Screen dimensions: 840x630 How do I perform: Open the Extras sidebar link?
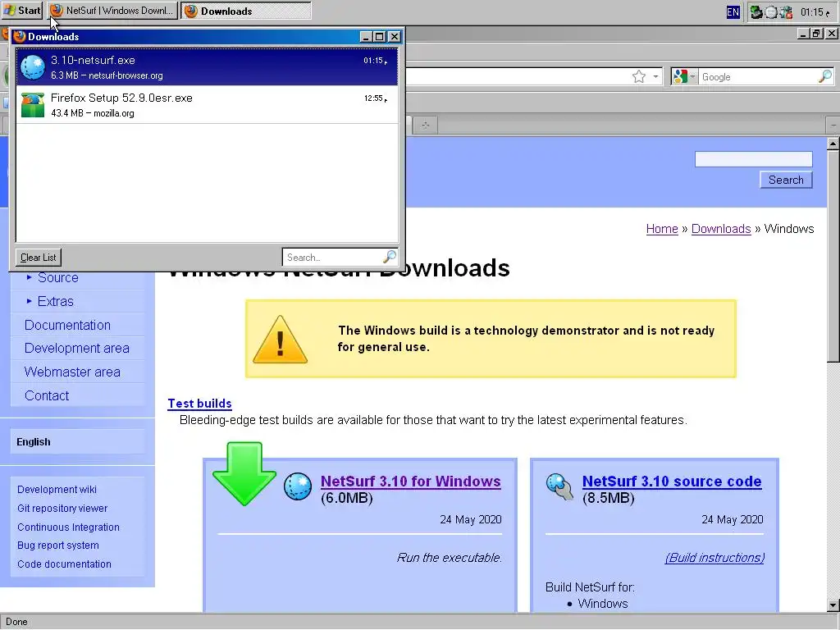tap(55, 301)
